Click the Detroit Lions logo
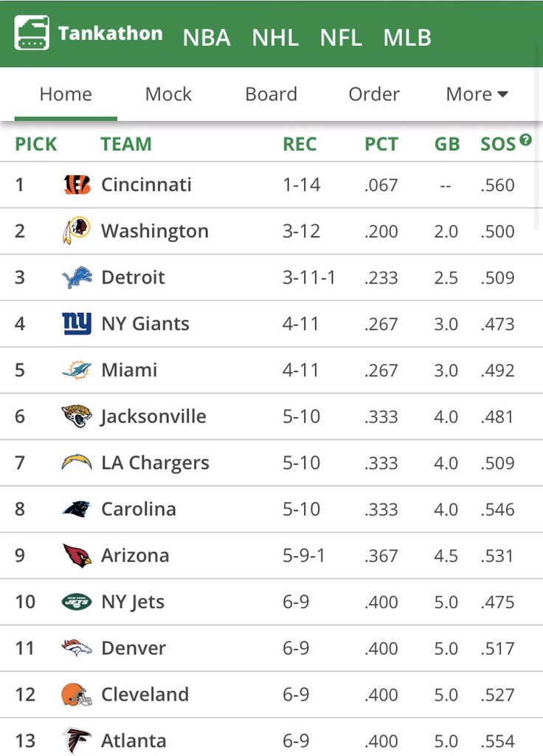543x756 pixels. [x=77, y=278]
